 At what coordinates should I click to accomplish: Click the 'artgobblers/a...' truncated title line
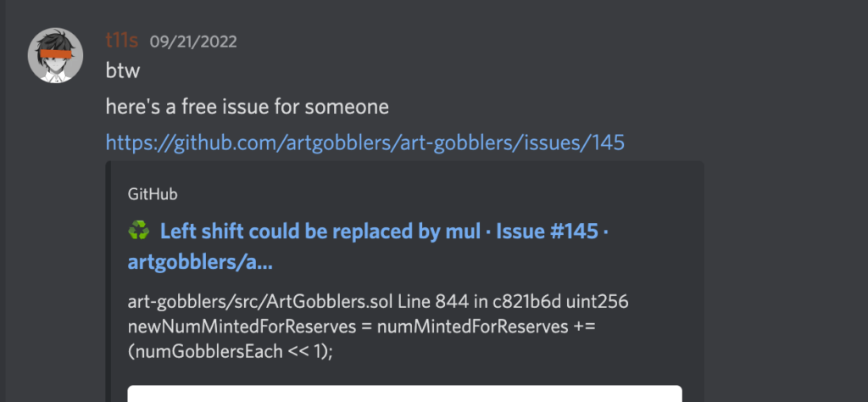pyautogui.click(x=200, y=263)
